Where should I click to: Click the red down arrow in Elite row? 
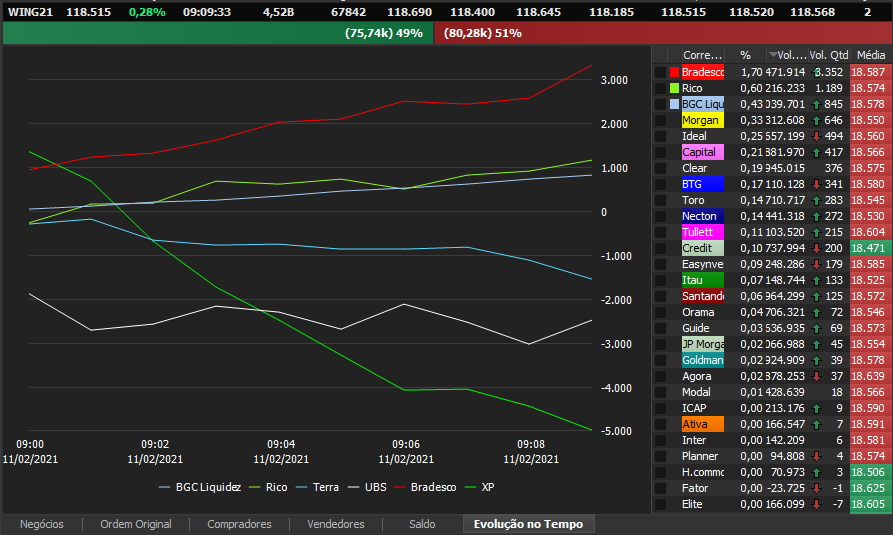pos(816,504)
